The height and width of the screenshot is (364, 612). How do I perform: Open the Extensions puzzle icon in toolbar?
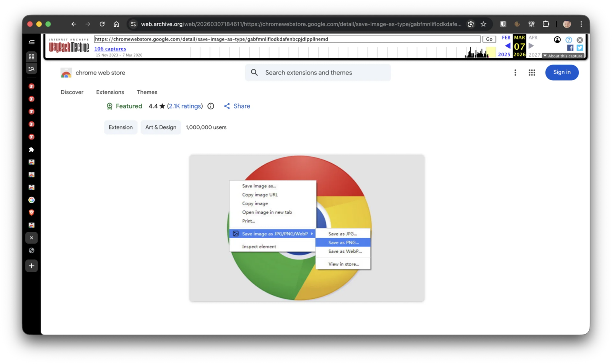[546, 24]
